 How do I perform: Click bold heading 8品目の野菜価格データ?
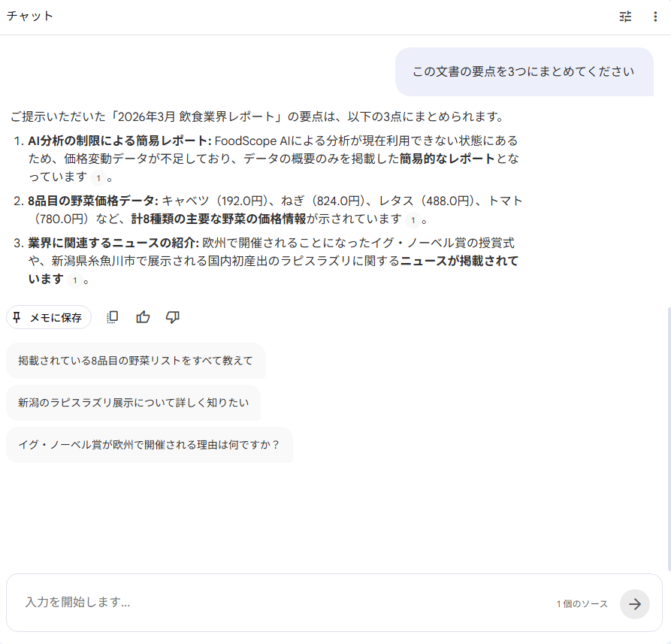[93, 201]
